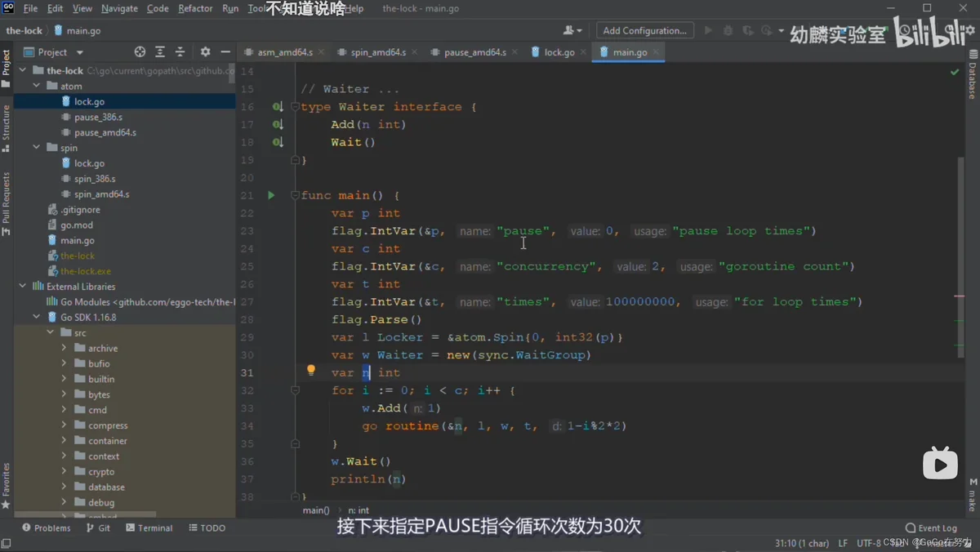Open the Favorites side tool window
Screen dimensions: 980x552
(6, 486)
